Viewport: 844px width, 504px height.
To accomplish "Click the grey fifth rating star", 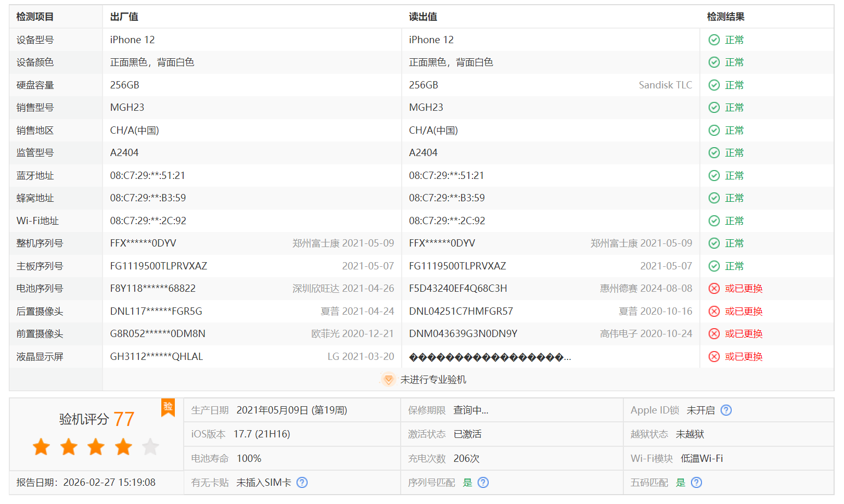I will [x=150, y=447].
